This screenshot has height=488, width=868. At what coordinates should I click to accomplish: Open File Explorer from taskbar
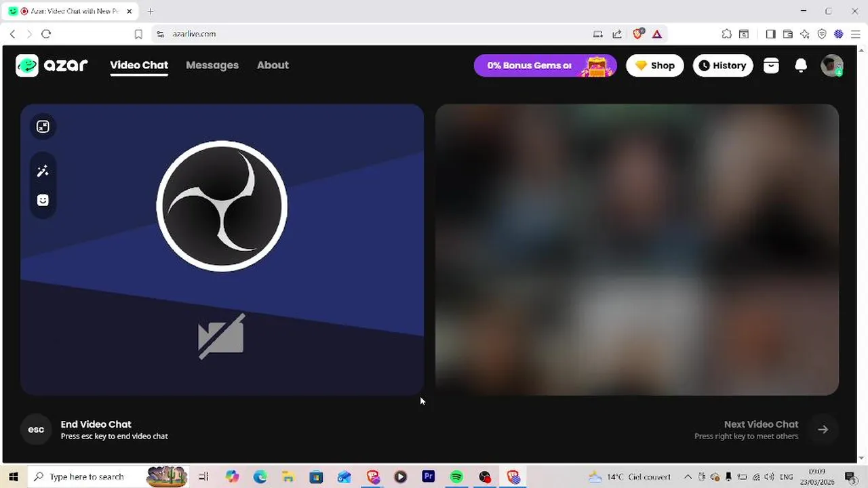[288, 476]
